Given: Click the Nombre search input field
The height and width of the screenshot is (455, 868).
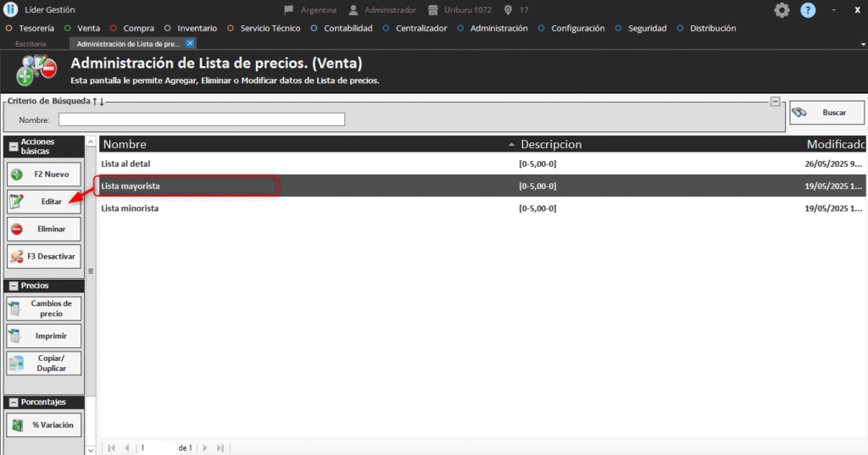Looking at the screenshot, I should coord(201,119).
